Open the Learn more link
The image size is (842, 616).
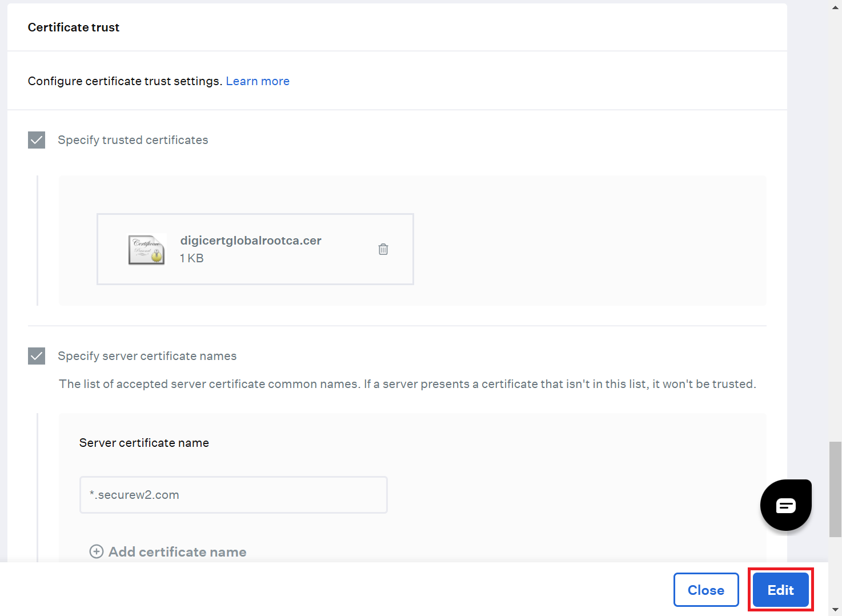(x=258, y=81)
